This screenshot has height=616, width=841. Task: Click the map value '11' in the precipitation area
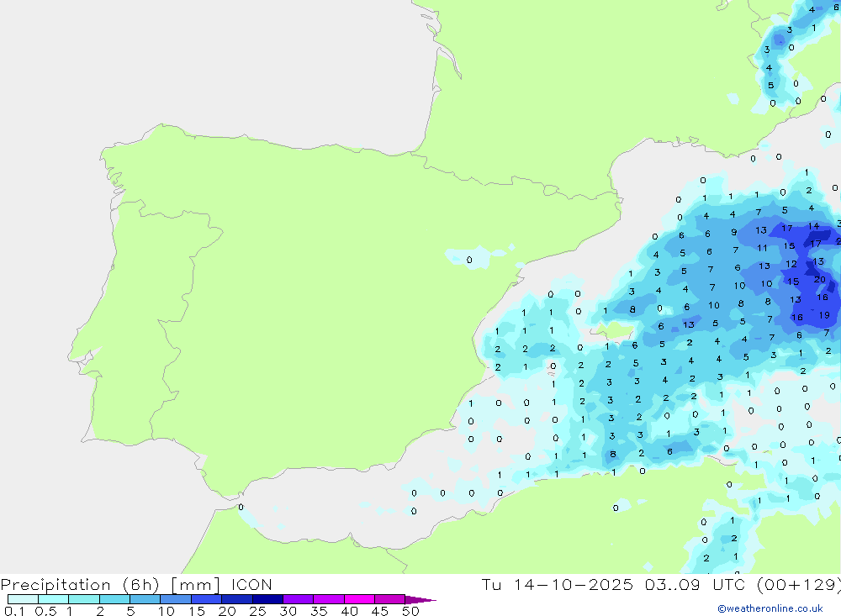[x=762, y=248]
